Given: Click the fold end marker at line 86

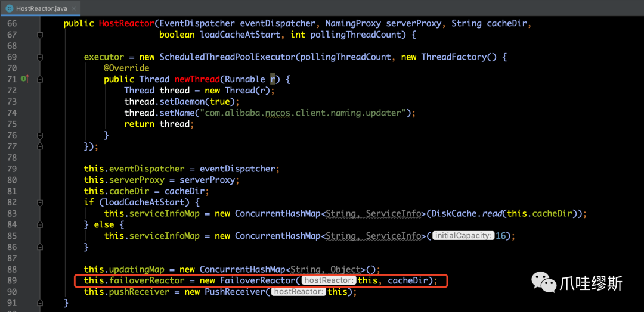Looking at the screenshot, I should pos(40,247).
